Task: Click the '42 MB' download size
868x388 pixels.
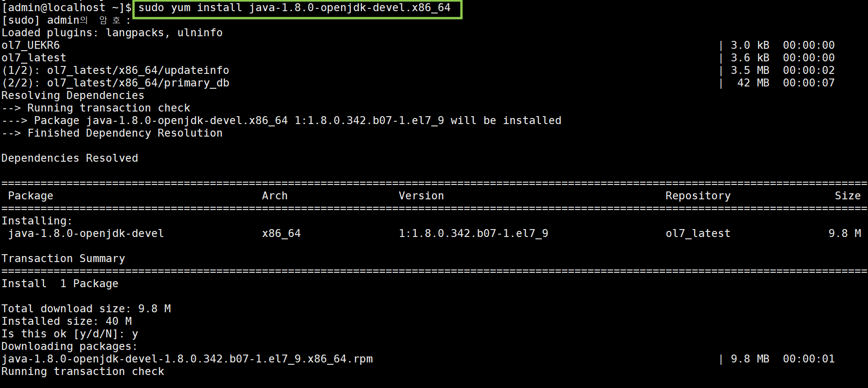Action: (x=753, y=83)
